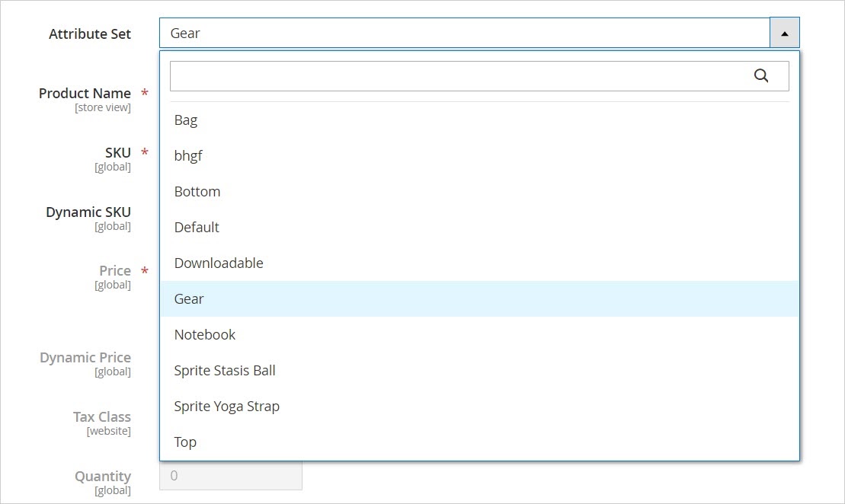Click the Product Name label

pos(85,93)
